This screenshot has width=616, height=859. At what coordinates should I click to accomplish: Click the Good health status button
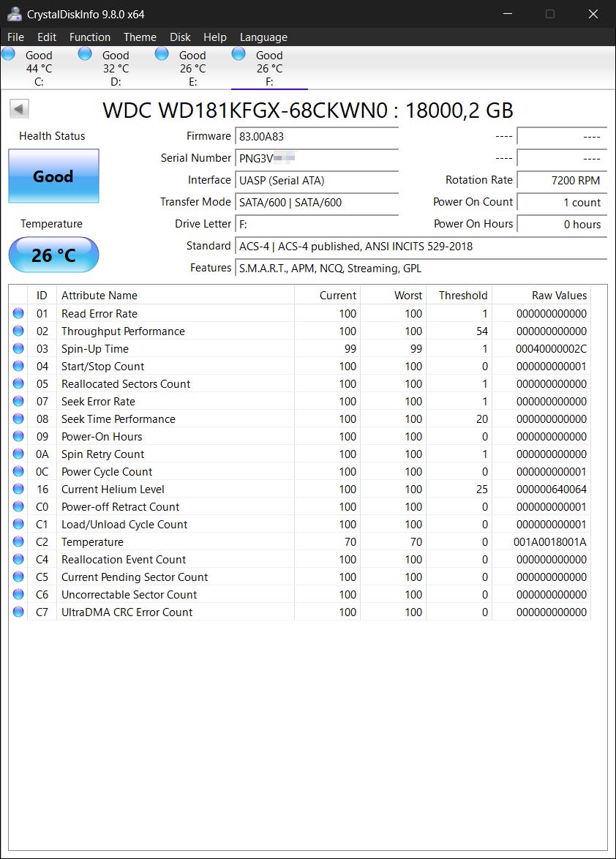click(53, 176)
